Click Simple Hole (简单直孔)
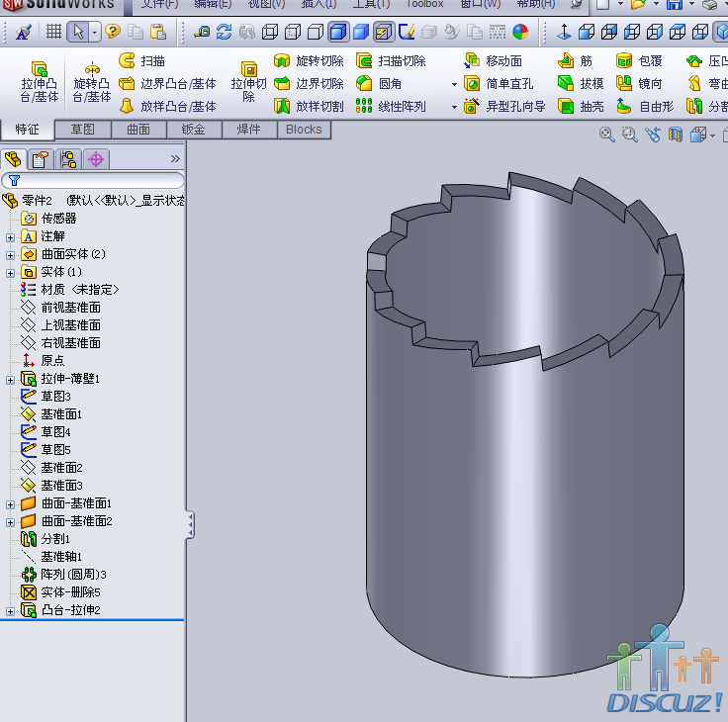Screen dimensions: 728x722 pos(499,84)
